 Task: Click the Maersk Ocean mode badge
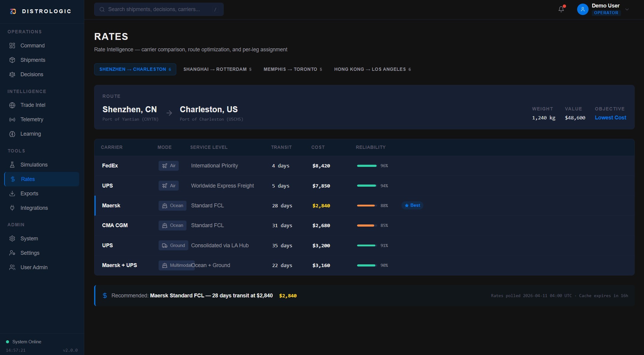[172, 206]
